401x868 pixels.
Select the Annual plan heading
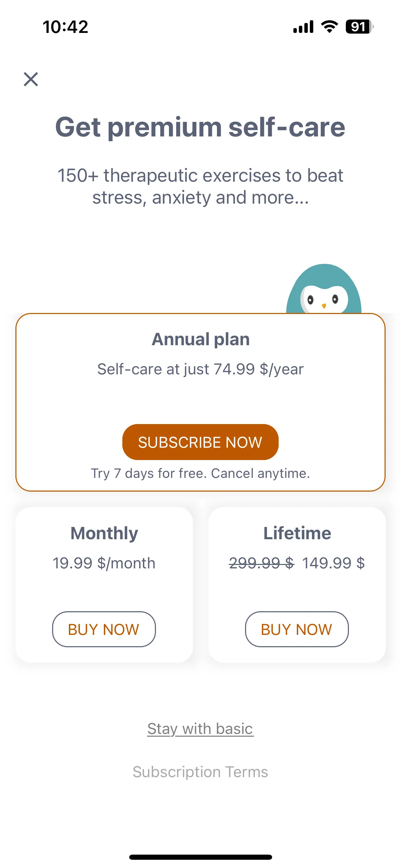point(201,339)
